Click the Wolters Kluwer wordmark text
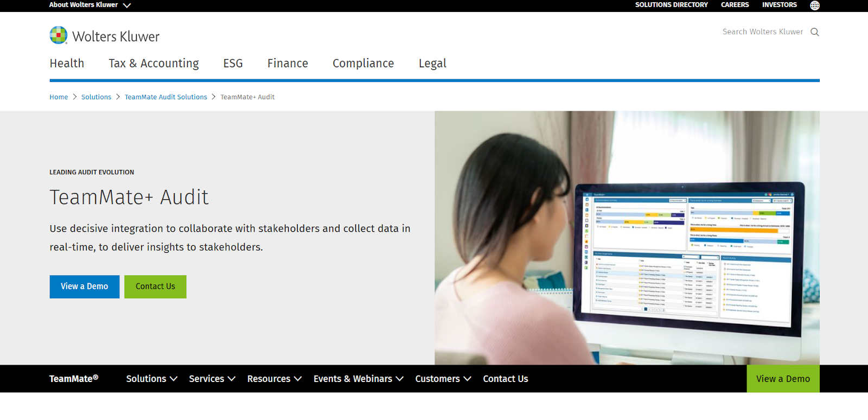Screen dimensions: 868x420 click(116, 36)
